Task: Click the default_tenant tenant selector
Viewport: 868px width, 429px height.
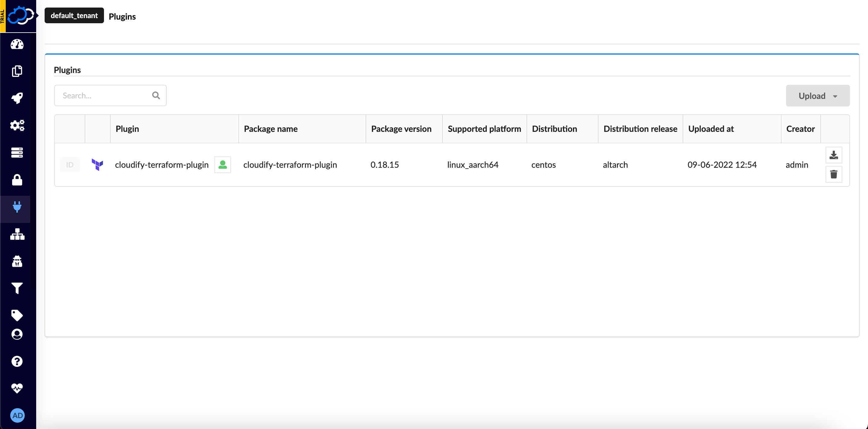Action: (x=74, y=15)
